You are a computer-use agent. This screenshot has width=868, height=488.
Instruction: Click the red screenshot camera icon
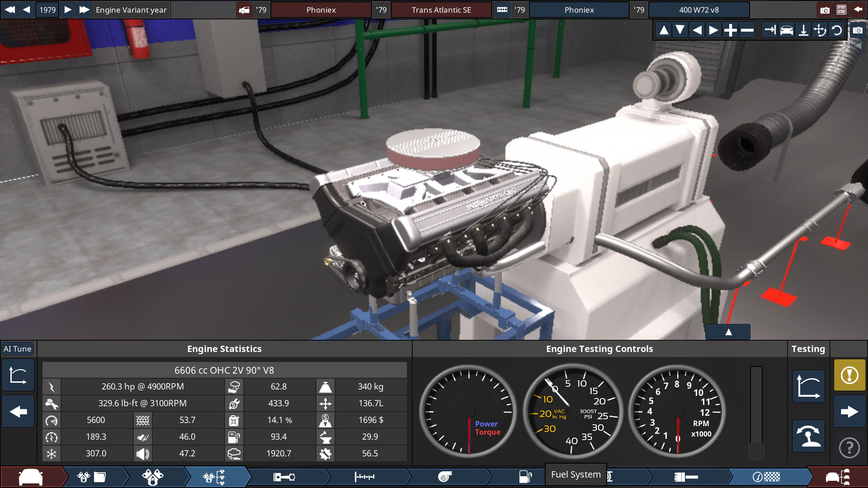tap(825, 10)
